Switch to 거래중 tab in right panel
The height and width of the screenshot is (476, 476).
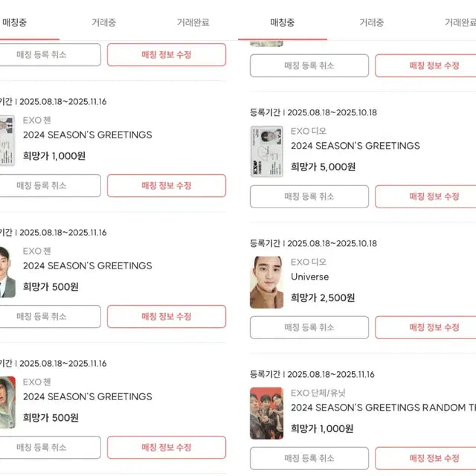point(371,22)
